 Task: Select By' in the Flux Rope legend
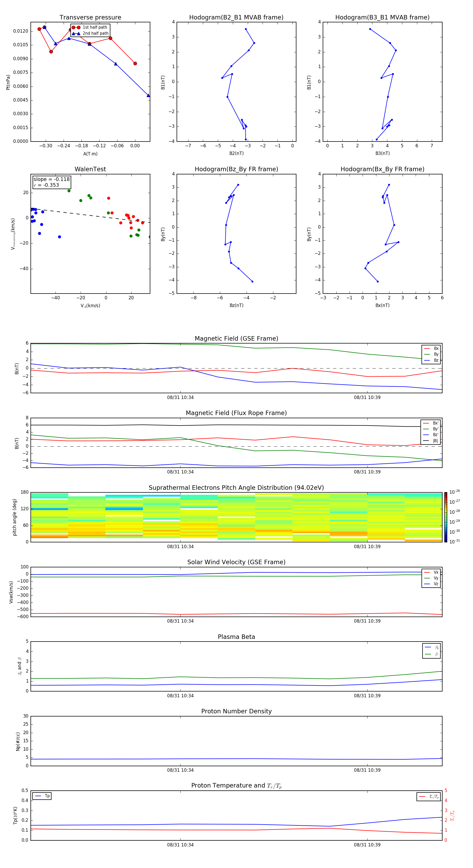pyautogui.click(x=431, y=429)
